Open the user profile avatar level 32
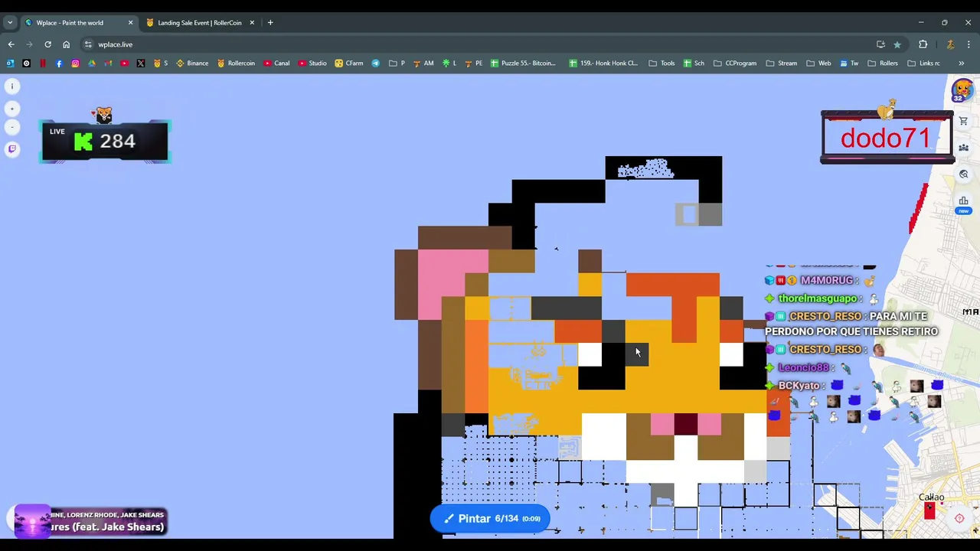This screenshot has height=551, width=980. pyautogui.click(x=962, y=90)
